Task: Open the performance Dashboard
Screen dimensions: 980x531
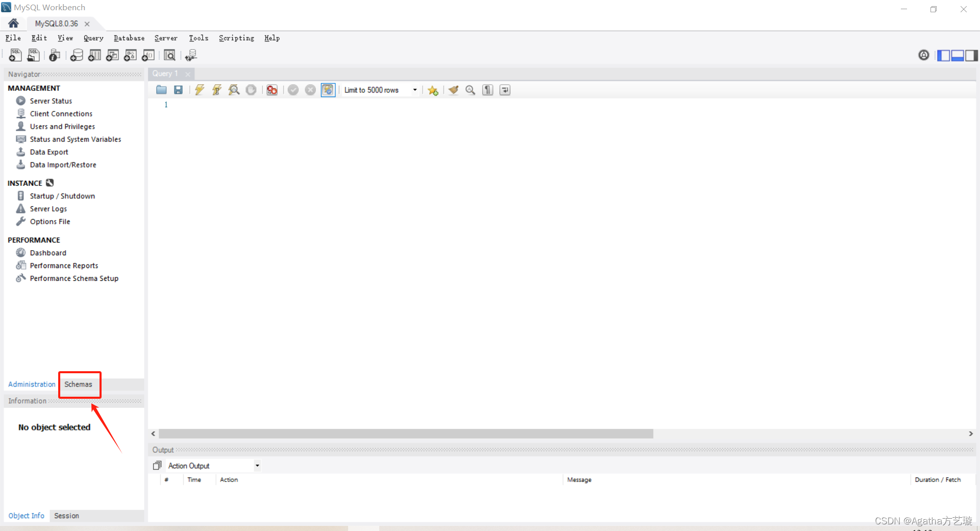Action: [x=48, y=253]
